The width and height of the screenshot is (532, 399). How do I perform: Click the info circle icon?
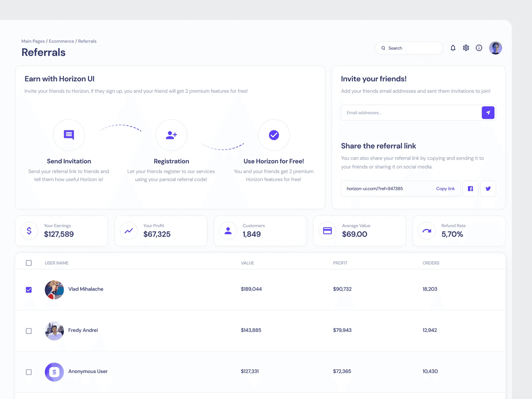point(479,48)
